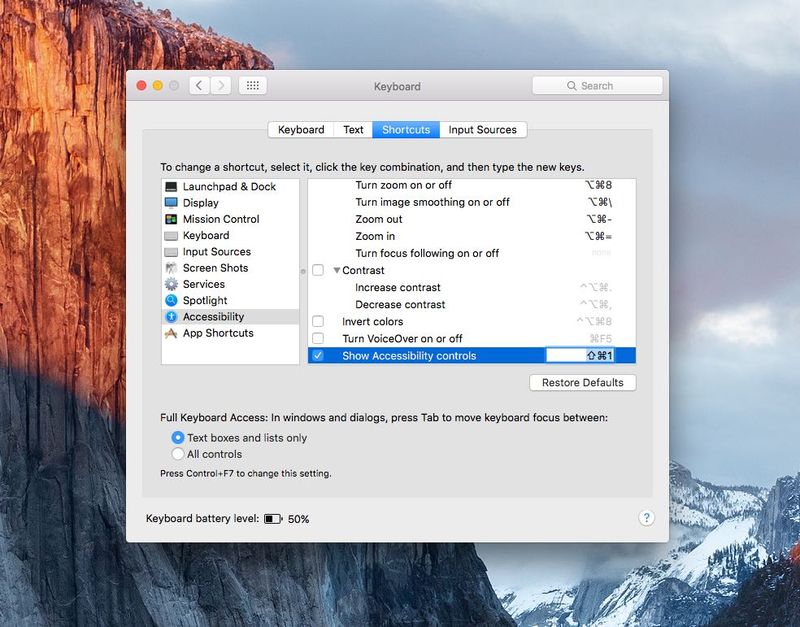The height and width of the screenshot is (627, 800).
Task: Enable the Invert colors checkbox
Action: point(318,321)
